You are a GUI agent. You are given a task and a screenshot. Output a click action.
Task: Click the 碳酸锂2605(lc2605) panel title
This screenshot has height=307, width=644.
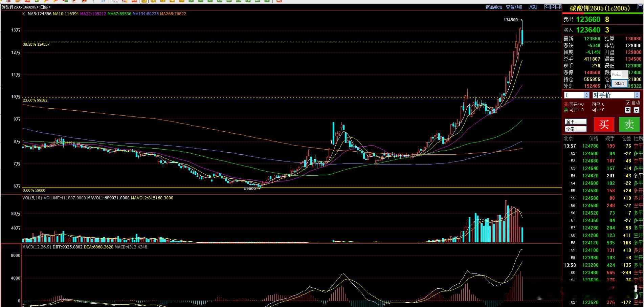coord(600,8)
